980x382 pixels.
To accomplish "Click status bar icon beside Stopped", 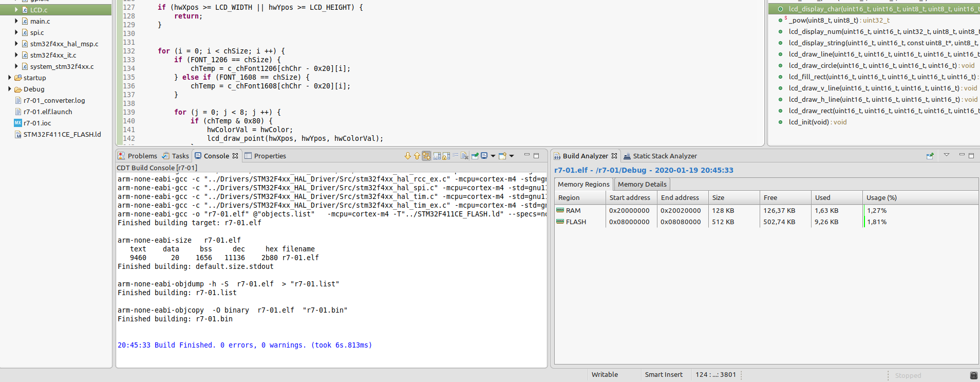I will (x=973, y=375).
